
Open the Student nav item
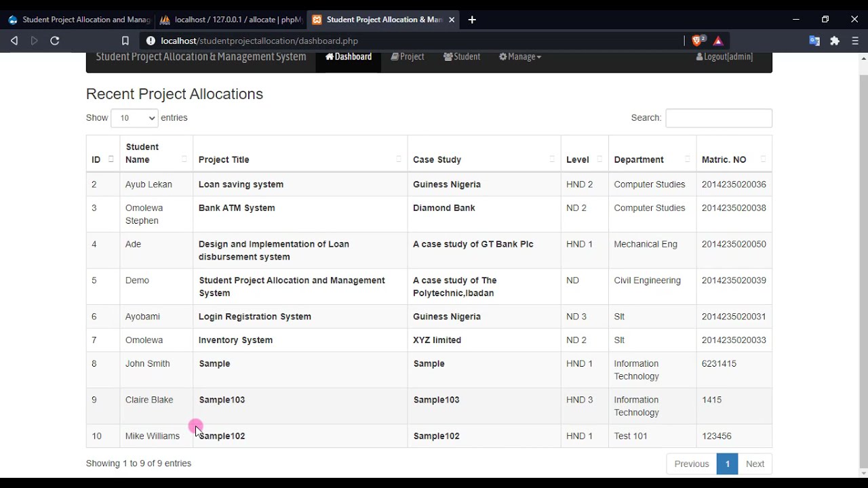point(462,57)
